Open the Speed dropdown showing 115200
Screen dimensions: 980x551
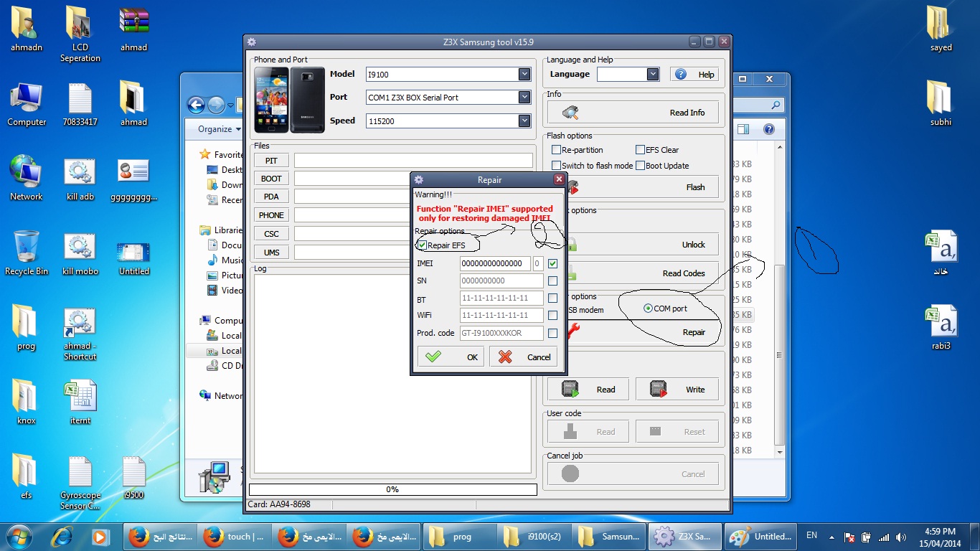coord(524,121)
